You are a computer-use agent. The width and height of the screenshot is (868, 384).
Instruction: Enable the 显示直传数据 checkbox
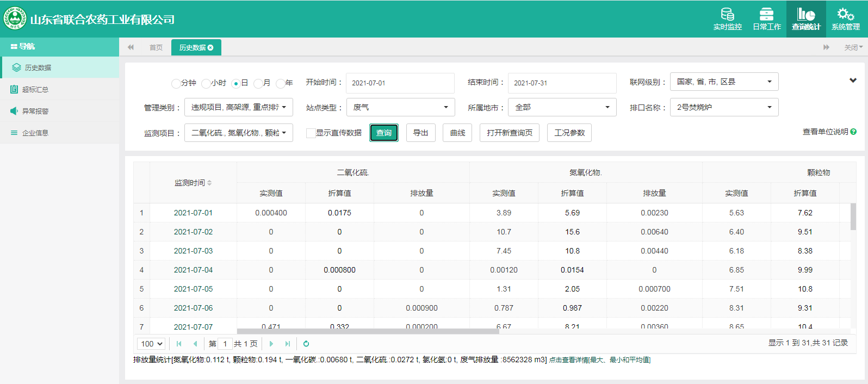311,133
